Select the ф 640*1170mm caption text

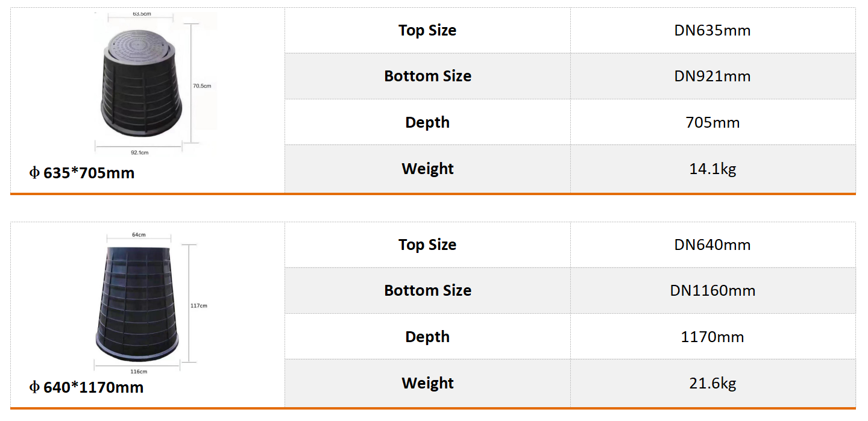click(86, 387)
